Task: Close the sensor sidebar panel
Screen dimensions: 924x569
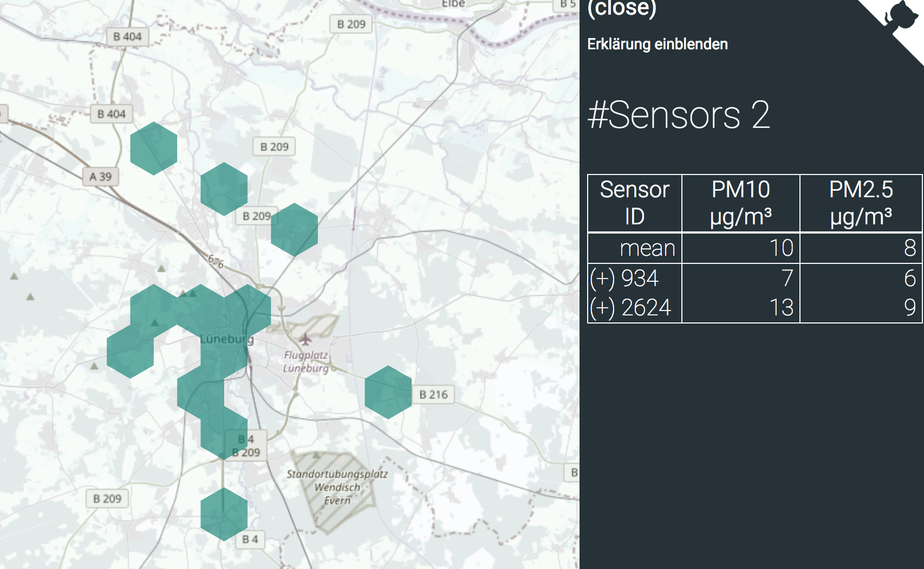Action: coord(622,9)
